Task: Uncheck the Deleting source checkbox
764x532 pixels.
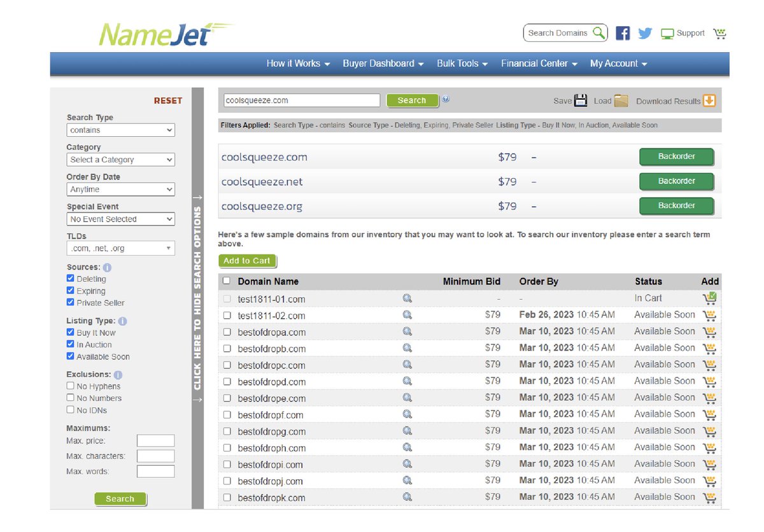Action: pyautogui.click(x=71, y=279)
